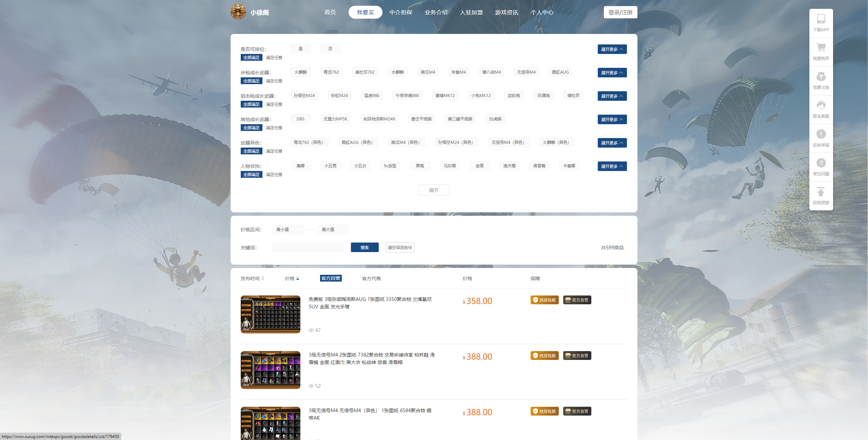
Task: Click the 展开 button below filters
Action: 434,190
